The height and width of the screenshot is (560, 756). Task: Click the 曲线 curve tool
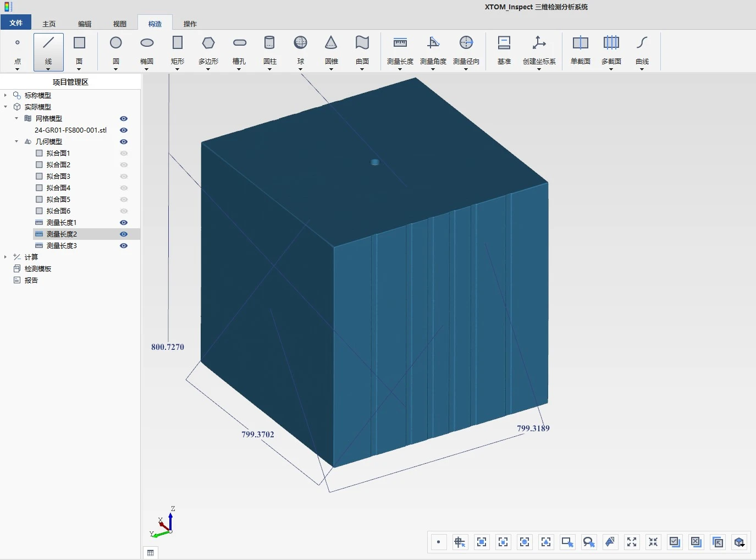pyautogui.click(x=642, y=51)
